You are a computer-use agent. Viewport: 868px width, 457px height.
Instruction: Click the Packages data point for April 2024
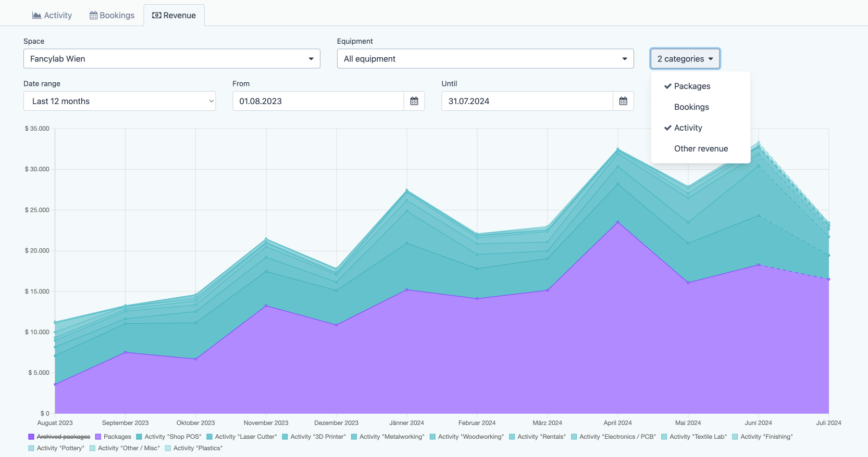click(x=618, y=222)
